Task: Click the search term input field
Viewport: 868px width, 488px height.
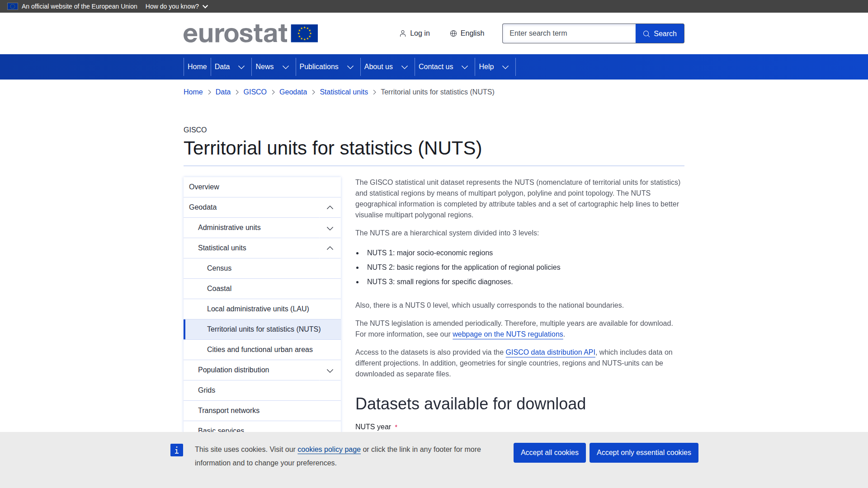Action: click(569, 33)
